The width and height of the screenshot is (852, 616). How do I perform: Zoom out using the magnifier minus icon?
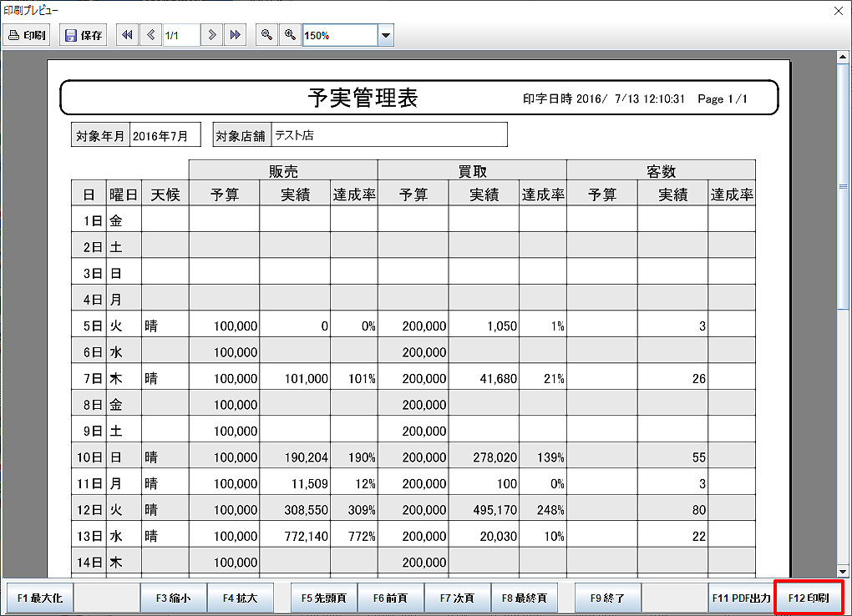tap(266, 34)
